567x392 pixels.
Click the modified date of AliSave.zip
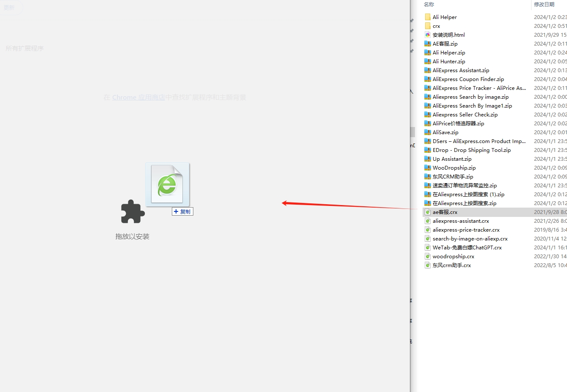(x=550, y=132)
